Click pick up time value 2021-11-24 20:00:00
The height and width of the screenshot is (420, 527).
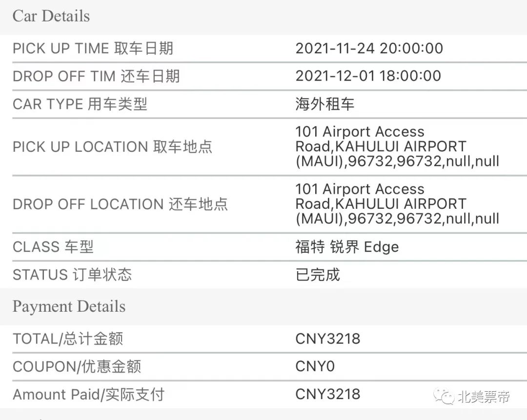(x=369, y=48)
